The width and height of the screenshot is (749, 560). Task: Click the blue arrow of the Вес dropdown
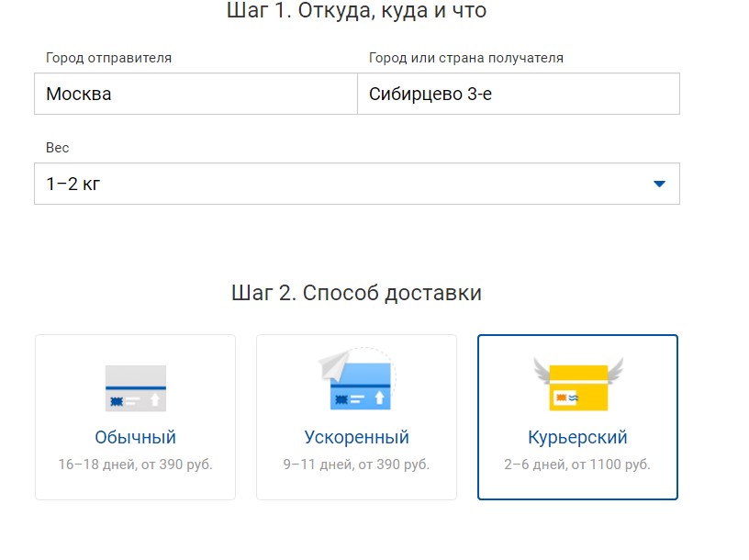pos(659,184)
